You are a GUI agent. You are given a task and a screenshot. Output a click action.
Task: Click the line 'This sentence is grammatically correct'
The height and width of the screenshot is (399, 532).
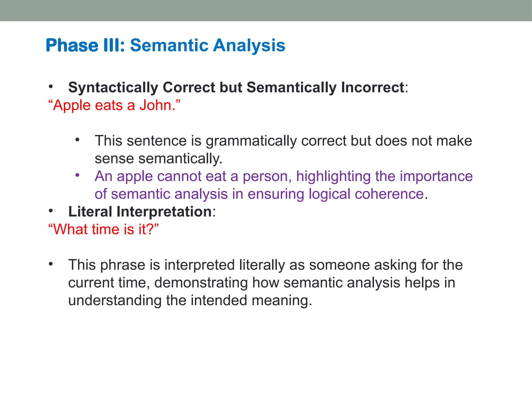[283, 141]
